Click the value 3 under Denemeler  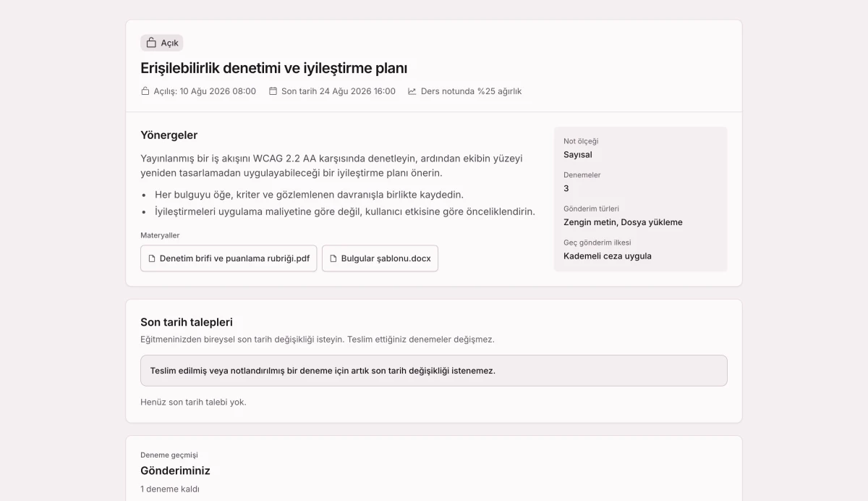tap(566, 188)
